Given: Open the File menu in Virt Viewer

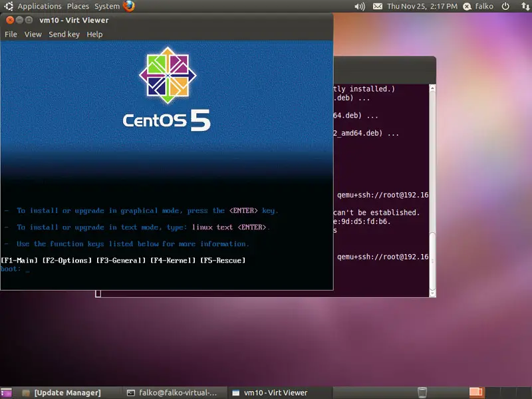Looking at the screenshot, I should point(11,34).
